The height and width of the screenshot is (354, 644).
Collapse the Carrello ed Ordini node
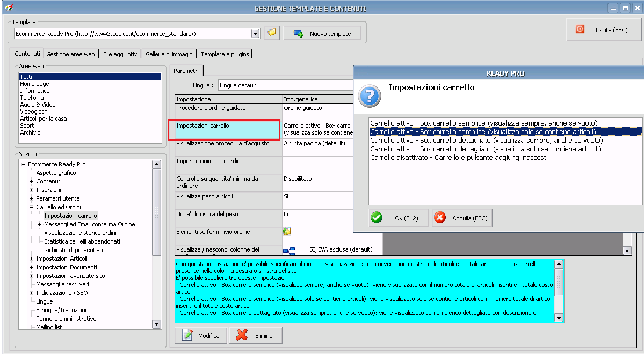[32, 207]
